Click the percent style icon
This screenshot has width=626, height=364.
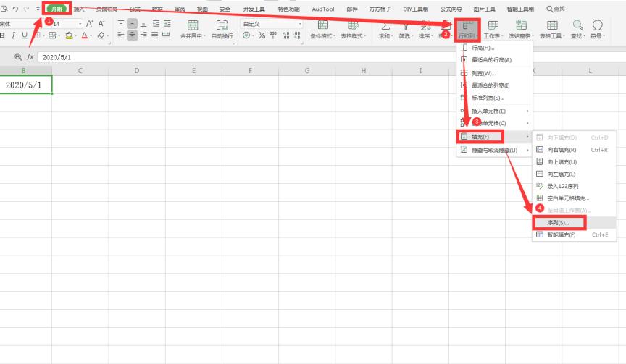[x=262, y=35]
